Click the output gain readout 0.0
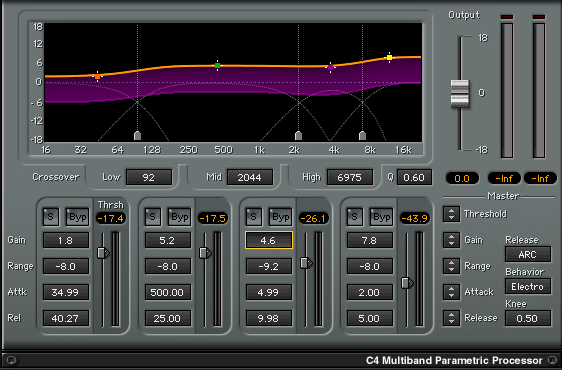The height and width of the screenshot is (370, 562). coord(462,178)
